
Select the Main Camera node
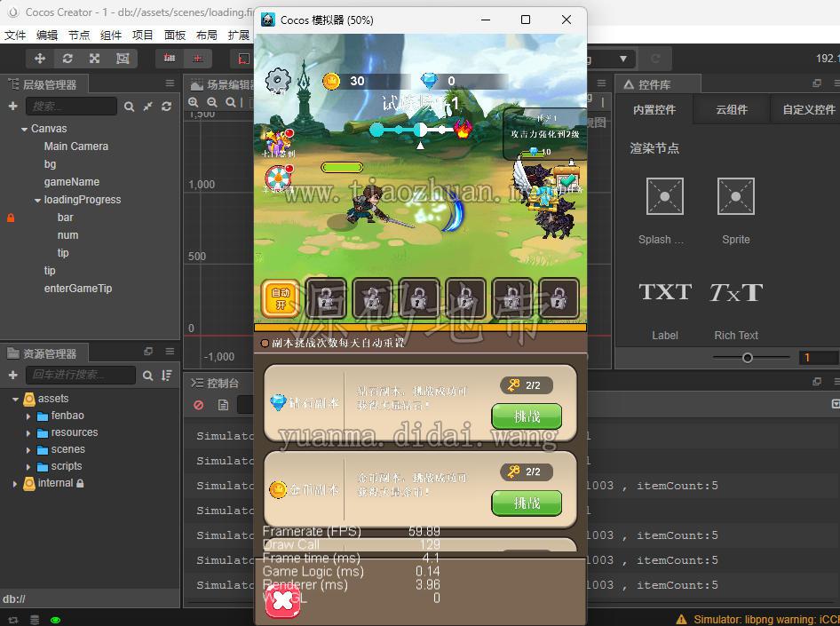tap(76, 147)
